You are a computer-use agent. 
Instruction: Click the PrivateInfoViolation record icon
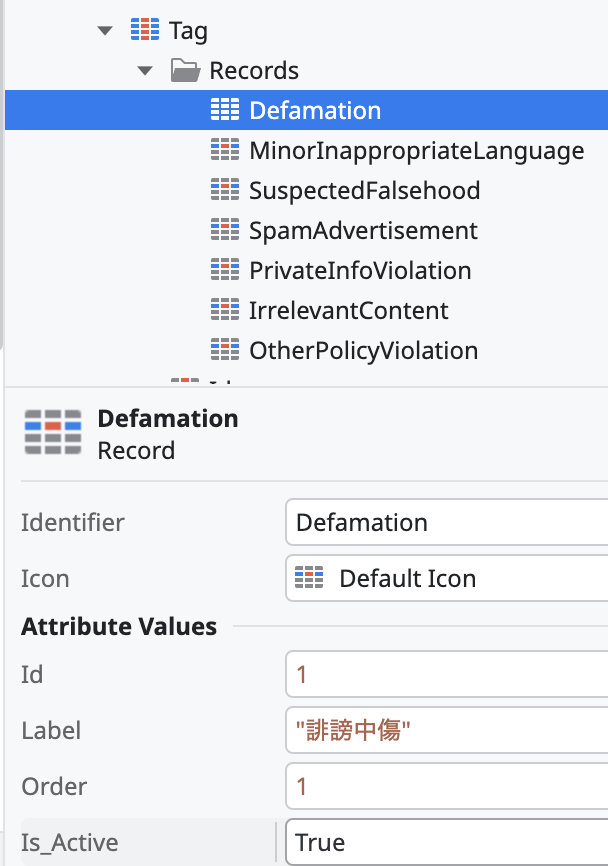(225, 270)
